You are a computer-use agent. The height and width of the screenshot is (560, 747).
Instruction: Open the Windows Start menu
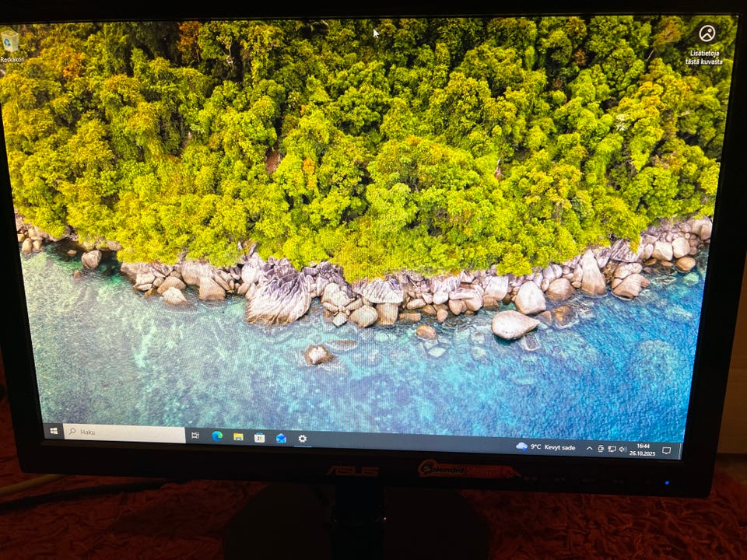point(54,431)
